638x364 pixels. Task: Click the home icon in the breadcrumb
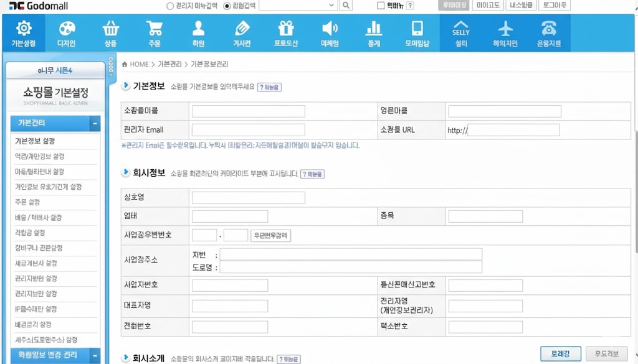[125, 64]
